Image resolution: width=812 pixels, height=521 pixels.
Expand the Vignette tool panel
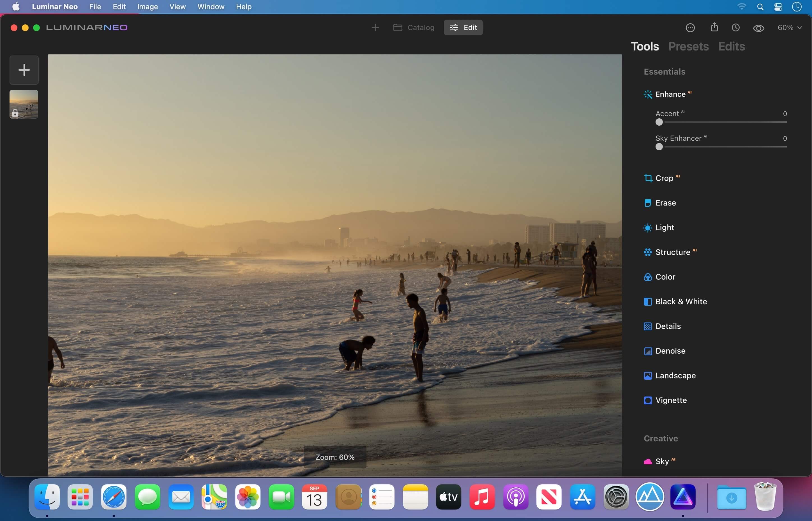click(671, 400)
